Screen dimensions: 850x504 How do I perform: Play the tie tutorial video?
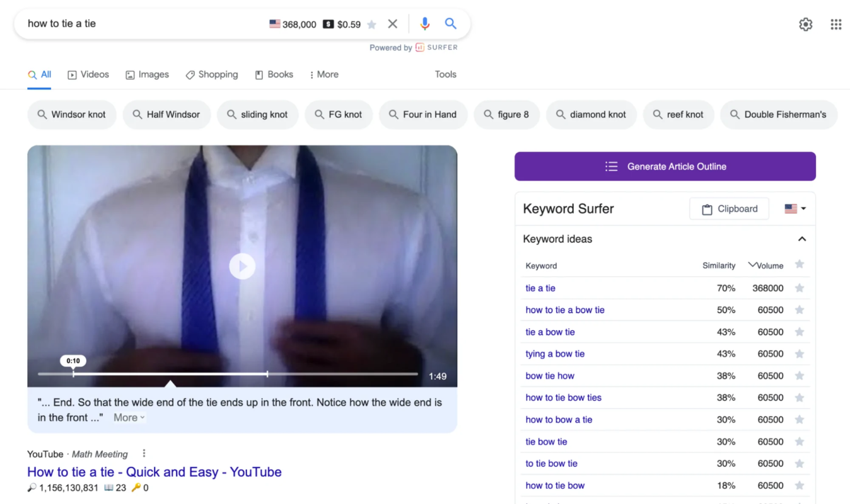point(242,266)
